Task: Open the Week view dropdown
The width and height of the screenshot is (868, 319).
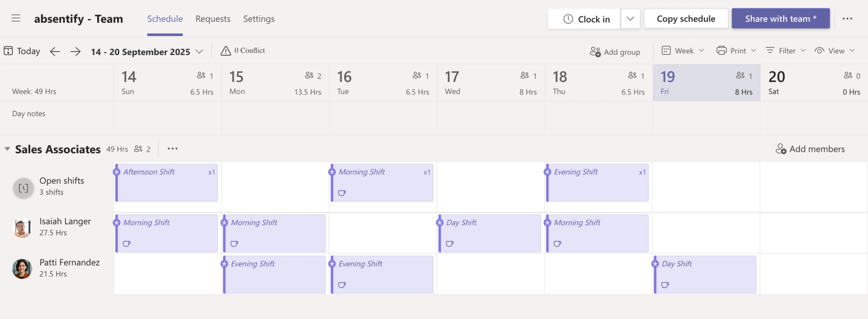Action: tap(683, 51)
